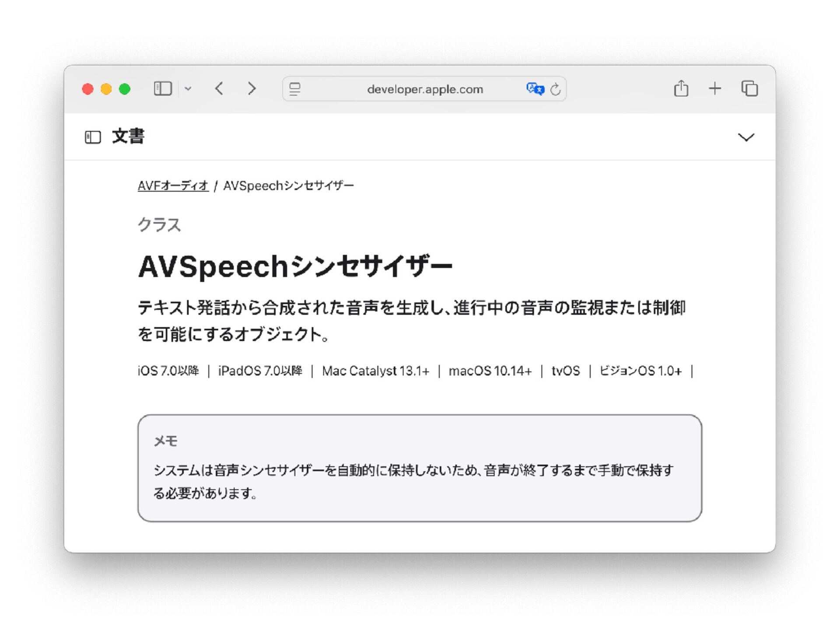
Task: Click the yellow minimize window button
Action: pyautogui.click(x=106, y=89)
